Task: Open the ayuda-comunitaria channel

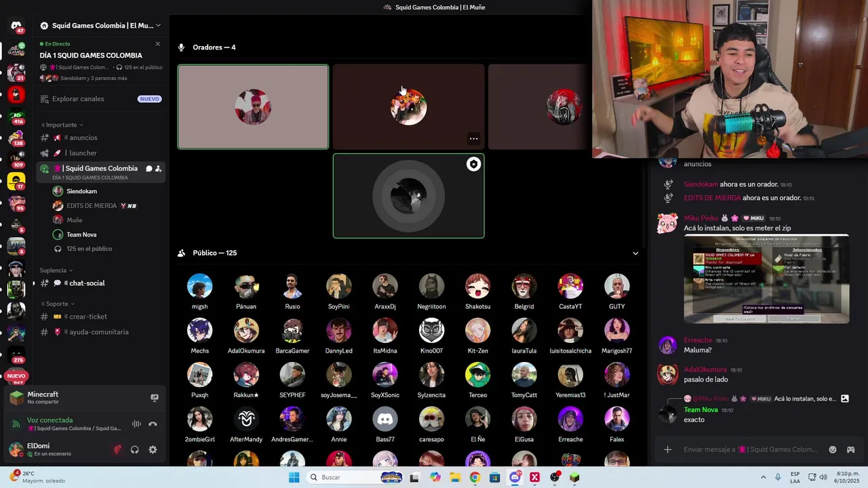Action: point(100,332)
